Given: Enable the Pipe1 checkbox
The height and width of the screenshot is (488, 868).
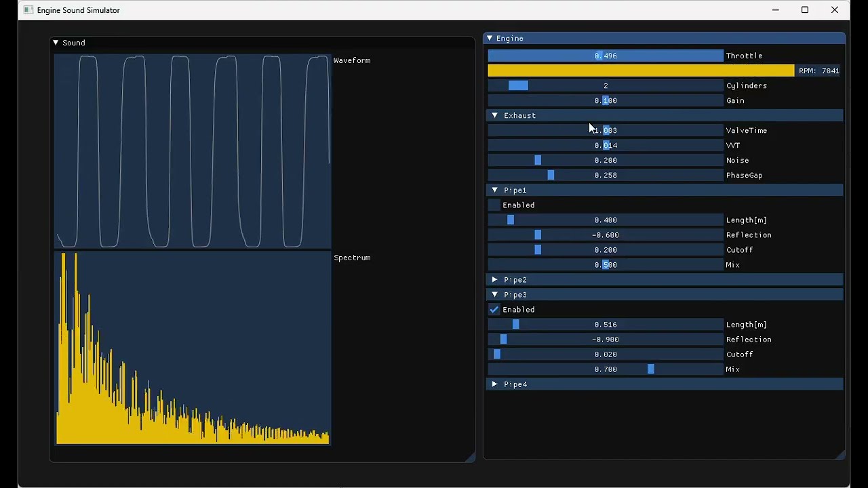Looking at the screenshot, I should pyautogui.click(x=494, y=205).
